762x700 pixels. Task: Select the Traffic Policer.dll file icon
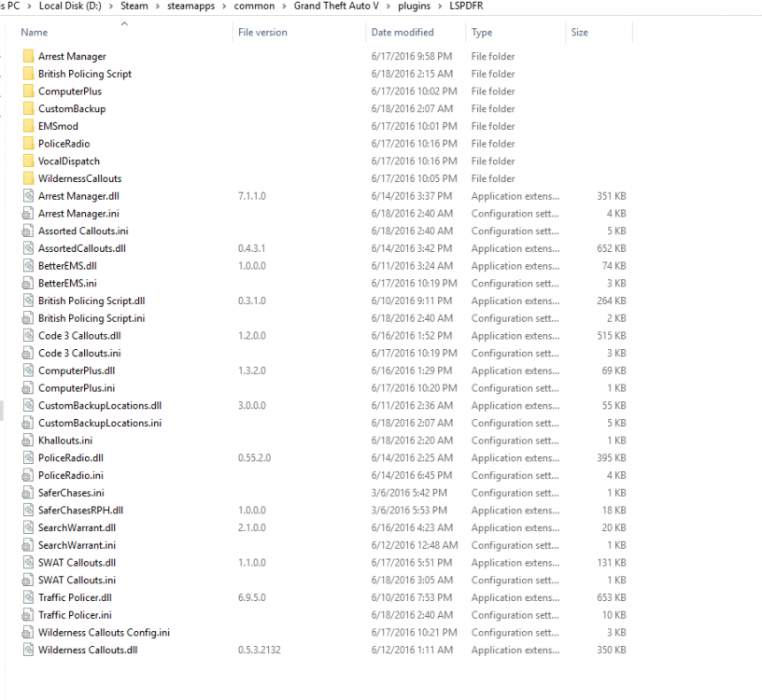point(29,597)
